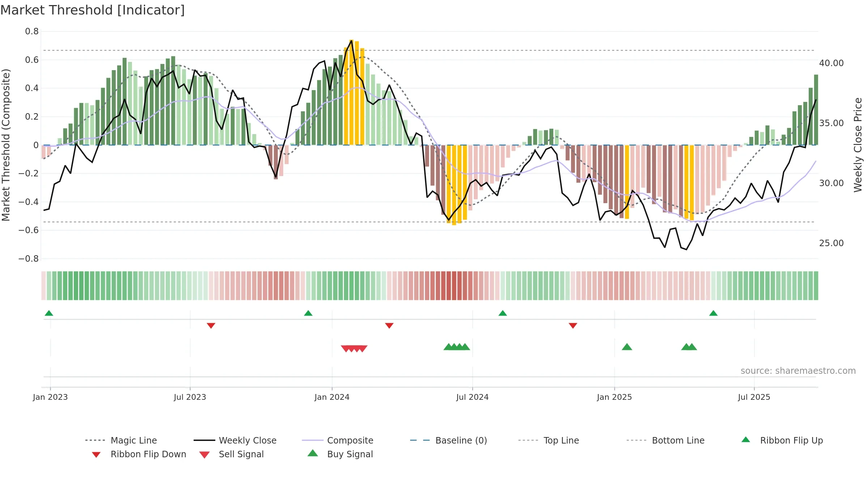The width and height of the screenshot is (868, 488).
Task: Click the 0.6 left axis label
Action: (x=32, y=60)
